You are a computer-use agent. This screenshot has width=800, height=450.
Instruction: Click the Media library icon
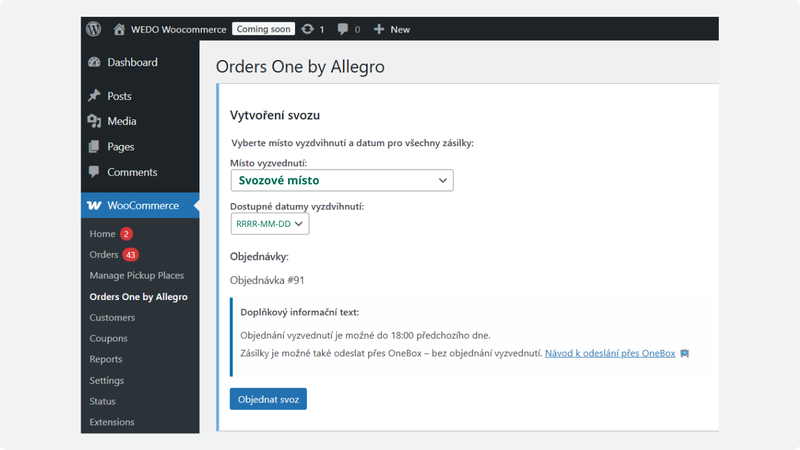pyautogui.click(x=94, y=121)
